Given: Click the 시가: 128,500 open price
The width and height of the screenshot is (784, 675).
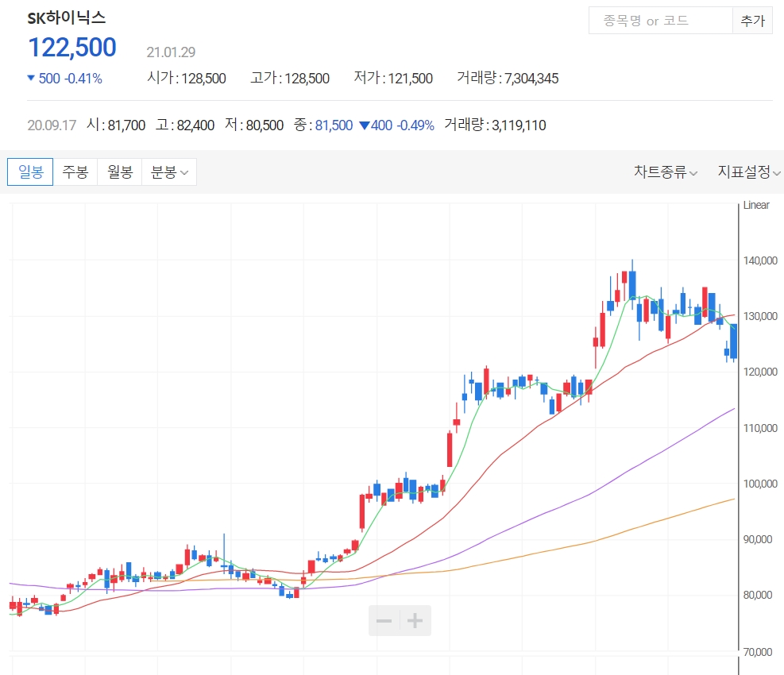Looking at the screenshot, I should point(187,78).
